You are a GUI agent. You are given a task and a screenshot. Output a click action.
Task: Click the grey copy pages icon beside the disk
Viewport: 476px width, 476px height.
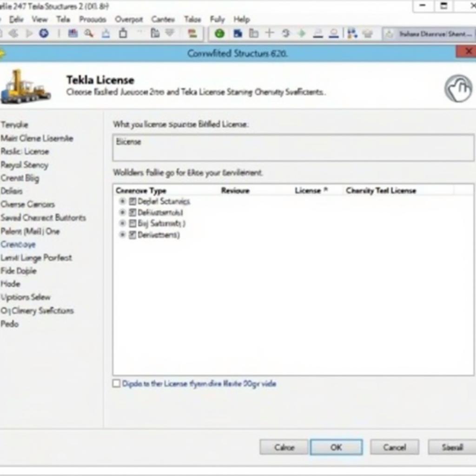point(253,33)
